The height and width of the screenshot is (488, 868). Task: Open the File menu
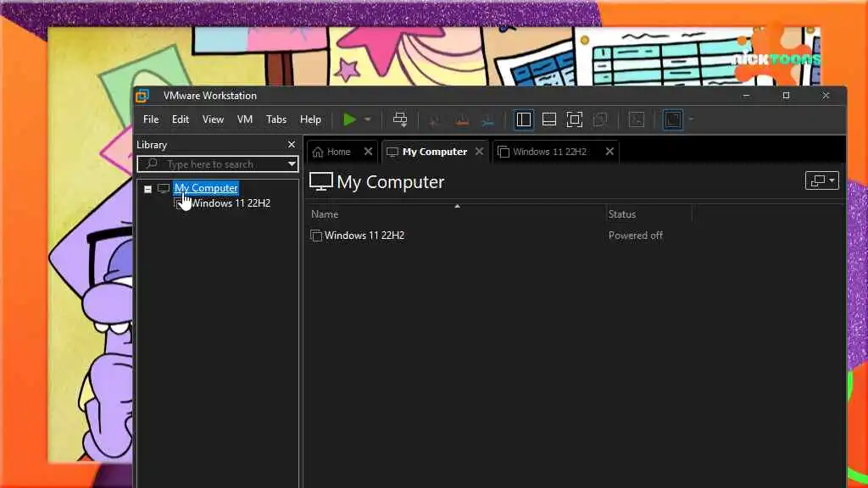click(151, 119)
